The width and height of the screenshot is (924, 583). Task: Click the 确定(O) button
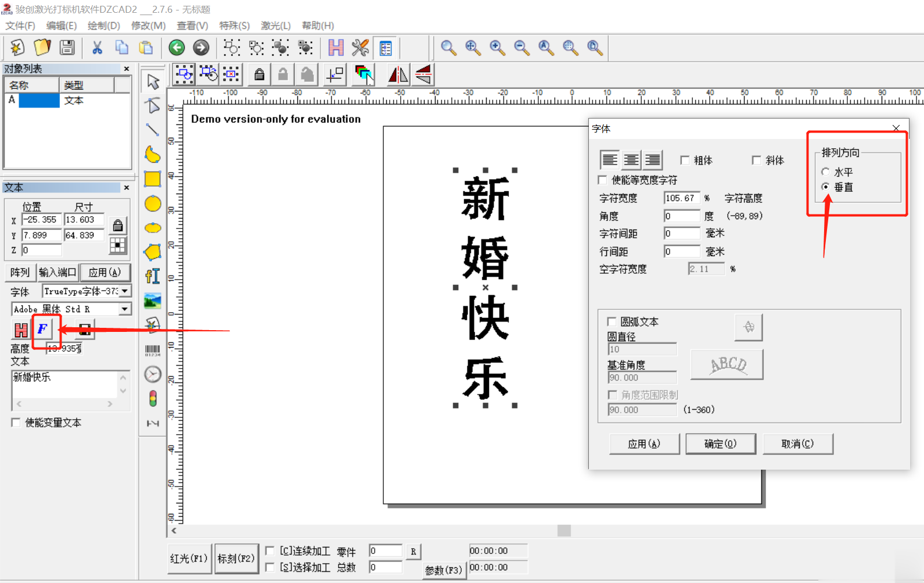pos(721,444)
